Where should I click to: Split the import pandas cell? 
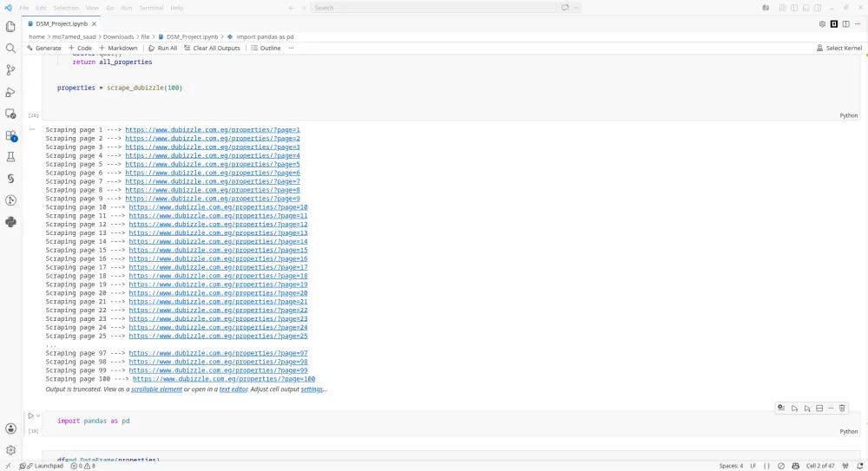819,409
